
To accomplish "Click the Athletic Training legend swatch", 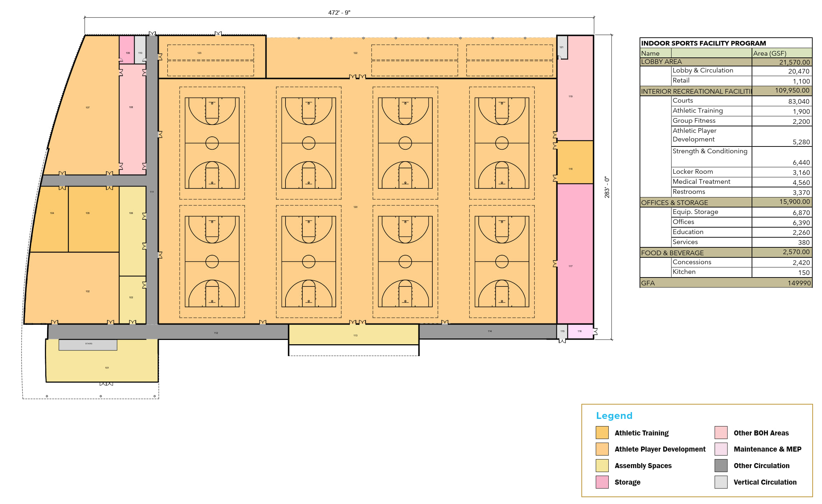I will pos(602,433).
